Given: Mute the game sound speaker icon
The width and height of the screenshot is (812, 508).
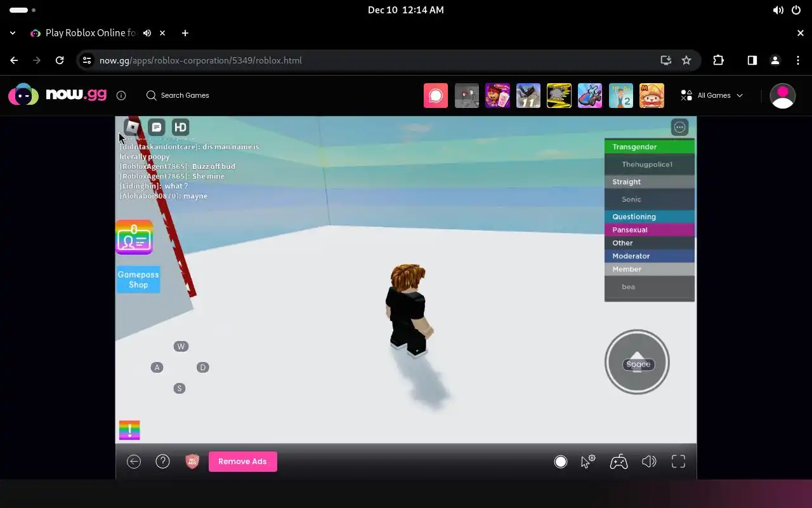Looking at the screenshot, I should (x=649, y=462).
